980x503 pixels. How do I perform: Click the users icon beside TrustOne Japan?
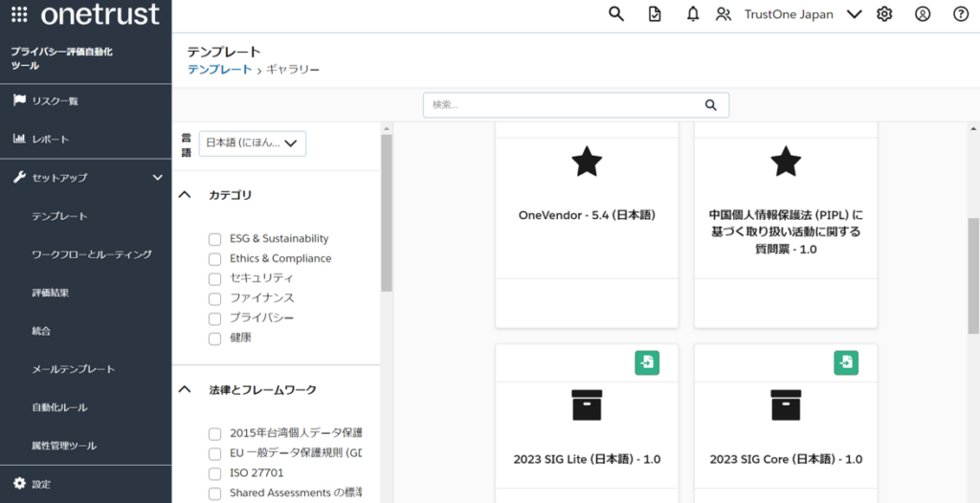(724, 14)
